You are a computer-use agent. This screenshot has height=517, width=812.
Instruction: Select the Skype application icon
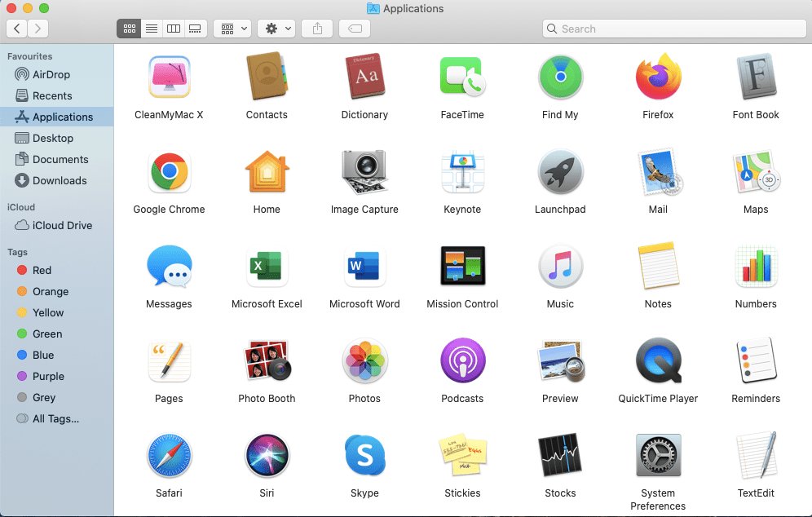pyautogui.click(x=364, y=455)
